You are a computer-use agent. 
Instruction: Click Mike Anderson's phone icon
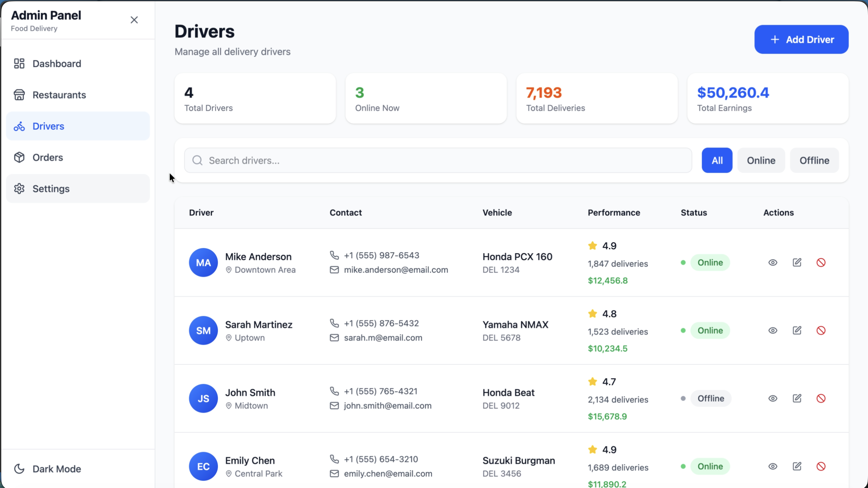point(334,255)
